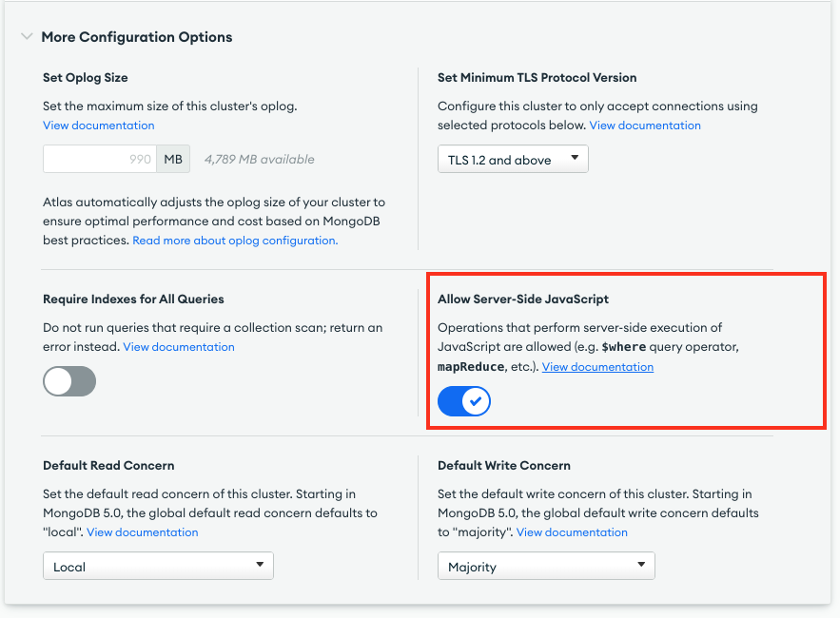Expand the Local read concern dropdown
Screen dimensions: 840x618
pyautogui.click(x=158, y=567)
